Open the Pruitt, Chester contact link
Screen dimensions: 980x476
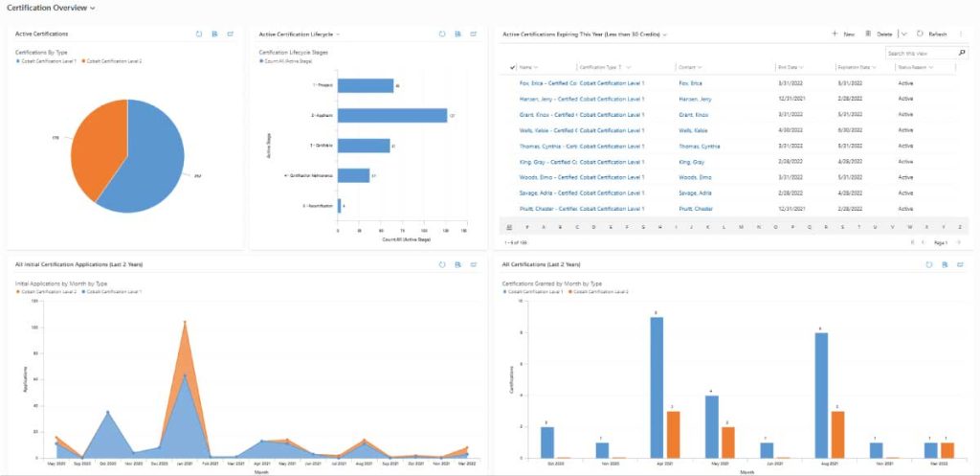(x=696, y=209)
